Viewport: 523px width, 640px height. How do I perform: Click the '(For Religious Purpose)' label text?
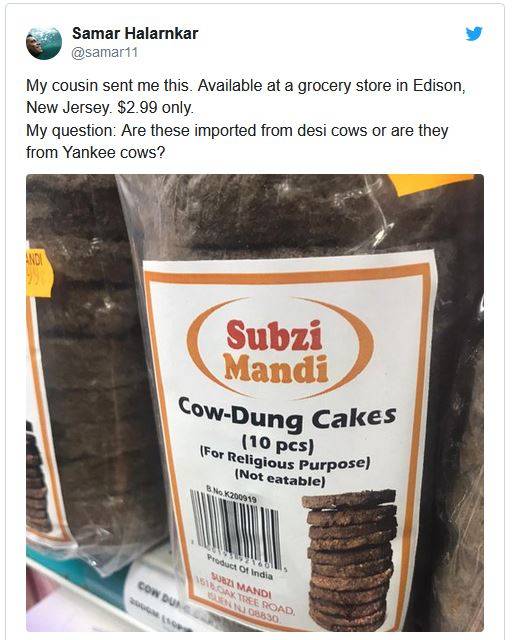point(285,462)
